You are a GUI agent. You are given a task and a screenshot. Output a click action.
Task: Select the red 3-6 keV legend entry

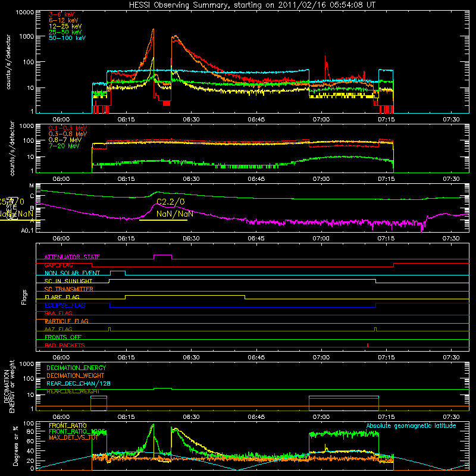click(61, 14)
